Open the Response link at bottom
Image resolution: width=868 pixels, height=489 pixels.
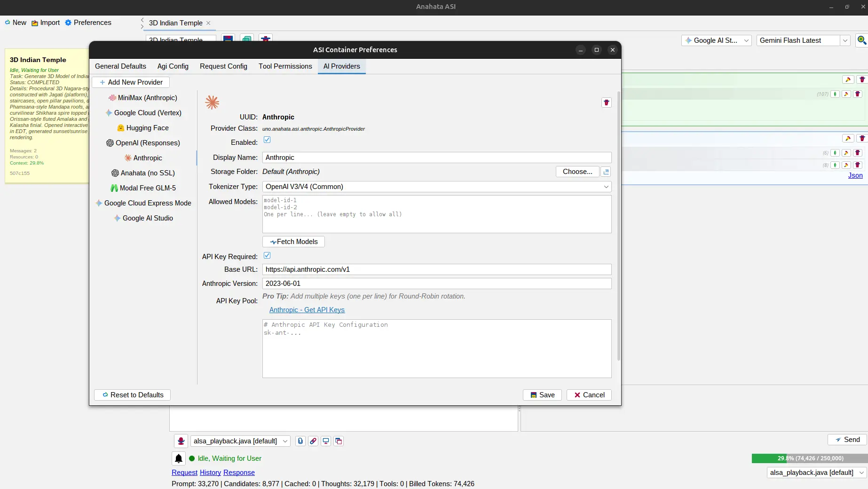(239, 473)
